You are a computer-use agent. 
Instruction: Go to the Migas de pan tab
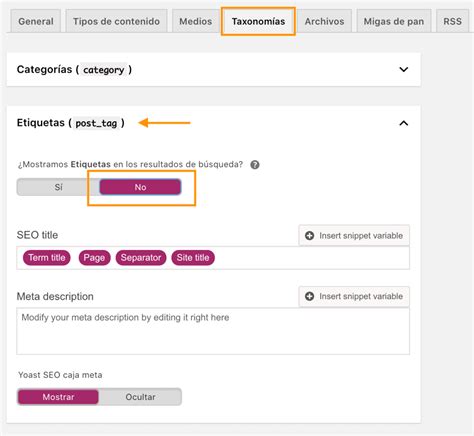394,21
